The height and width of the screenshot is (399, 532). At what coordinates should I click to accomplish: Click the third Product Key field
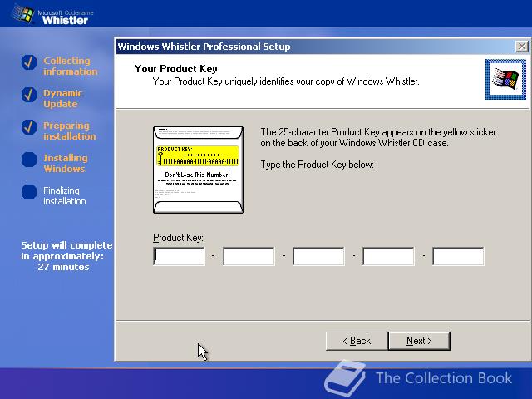pyautogui.click(x=318, y=256)
